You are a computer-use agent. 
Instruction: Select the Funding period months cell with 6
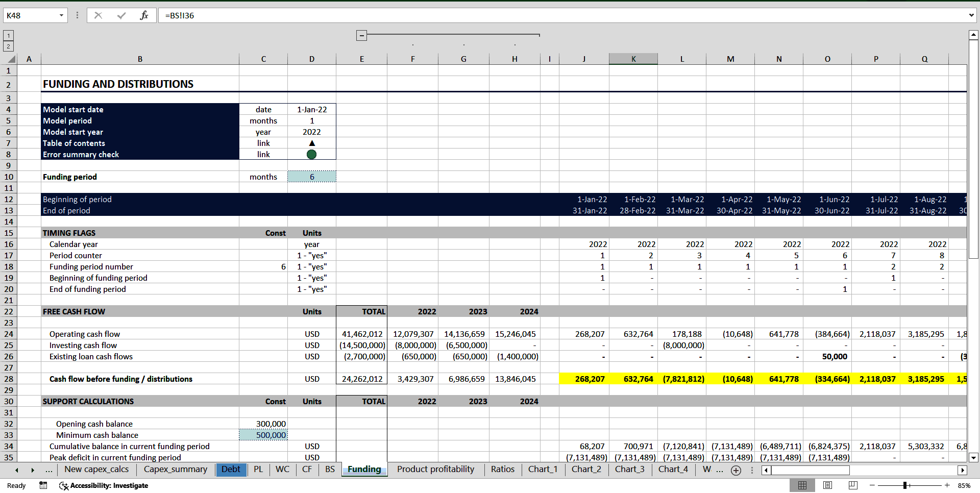click(312, 177)
